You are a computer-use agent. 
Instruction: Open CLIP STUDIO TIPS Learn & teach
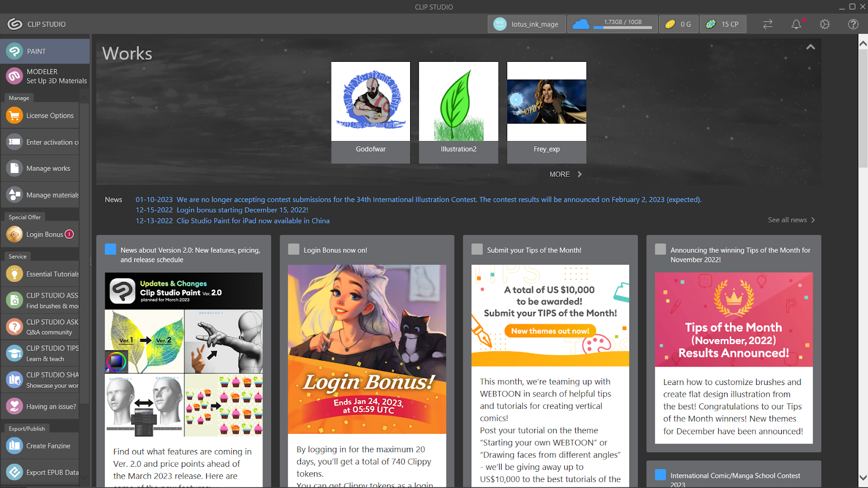pyautogui.click(x=40, y=354)
